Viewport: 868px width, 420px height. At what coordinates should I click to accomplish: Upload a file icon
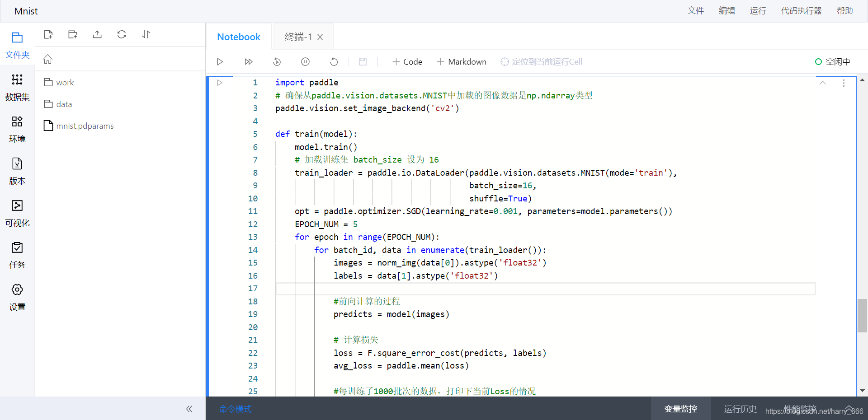(x=97, y=34)
